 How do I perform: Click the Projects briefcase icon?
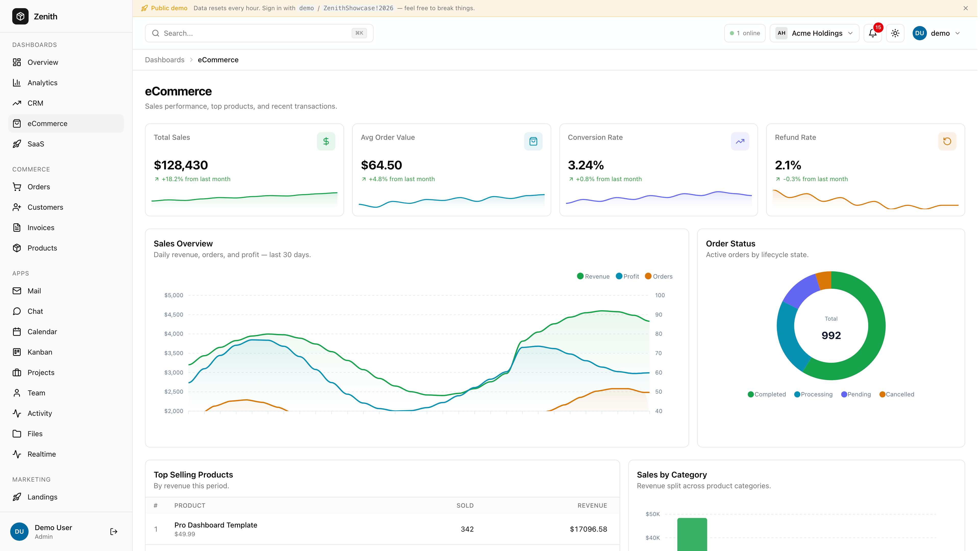pos(17,373)
